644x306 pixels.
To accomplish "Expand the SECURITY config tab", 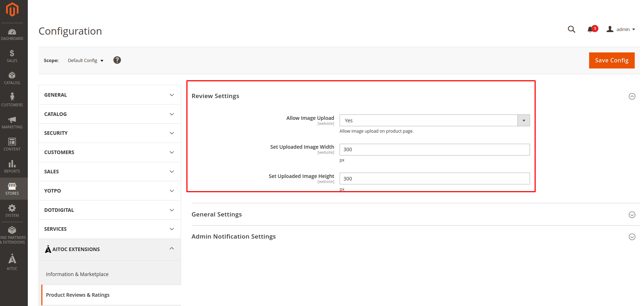I will tap(110, 133).
